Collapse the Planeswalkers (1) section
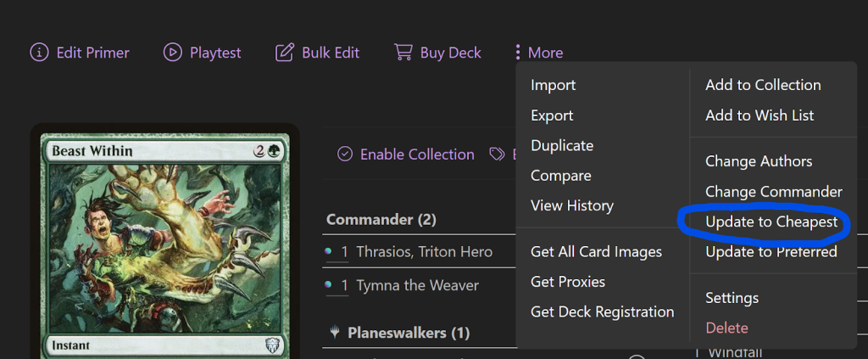 [x=409, y=333]
